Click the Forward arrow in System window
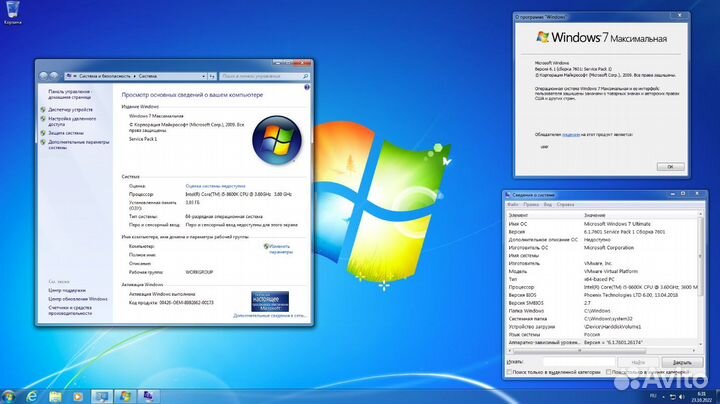The width and height of the screenshot is (720, 404). [x=54, y=76]
